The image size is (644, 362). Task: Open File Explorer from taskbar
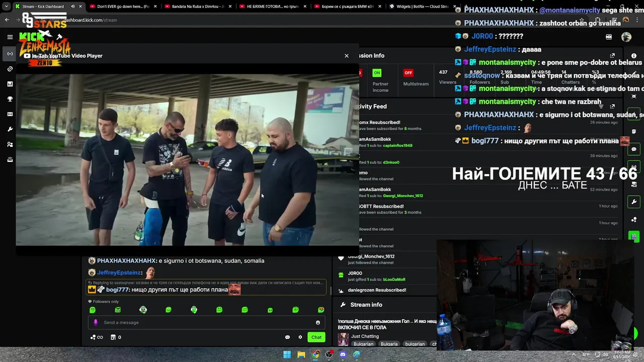301,354
